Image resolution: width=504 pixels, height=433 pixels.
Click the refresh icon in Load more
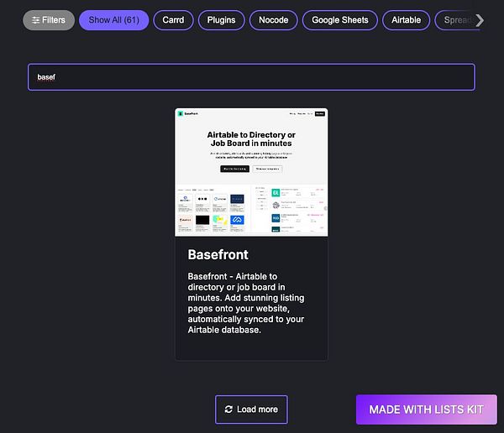pyautogui.click(x=228, y=410)
